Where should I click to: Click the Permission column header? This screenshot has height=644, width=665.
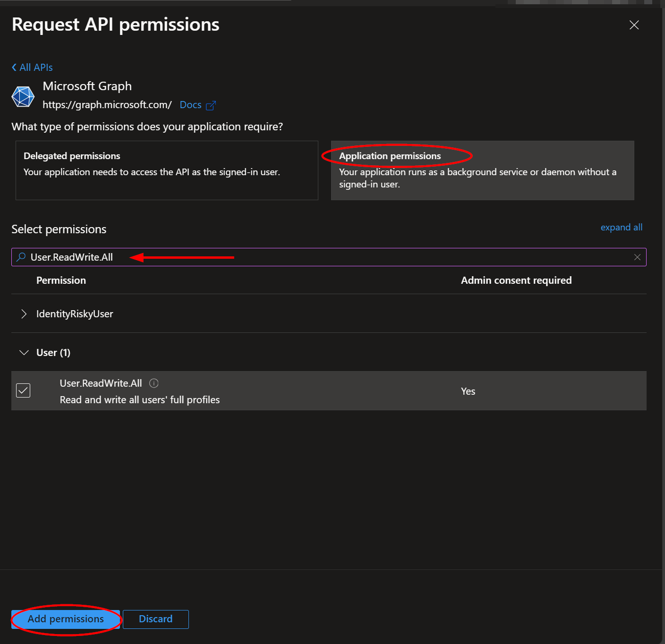61,280
